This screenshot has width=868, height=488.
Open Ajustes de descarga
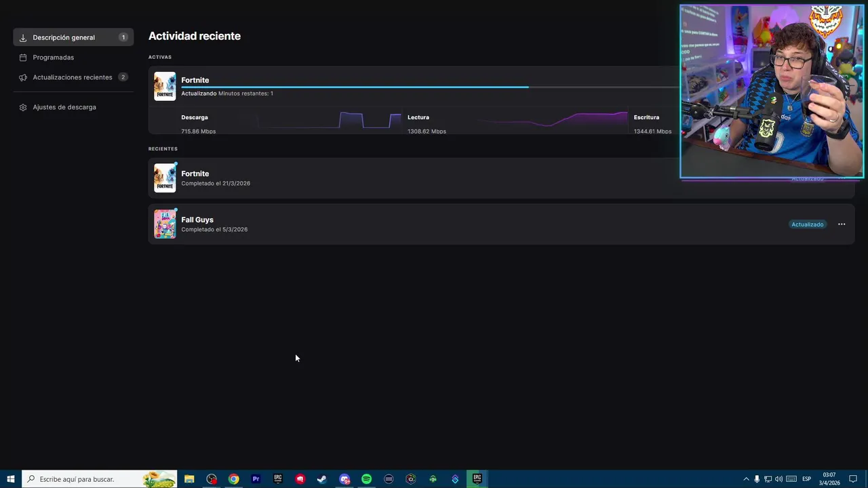pyautogui.click(x=73, y=107)
